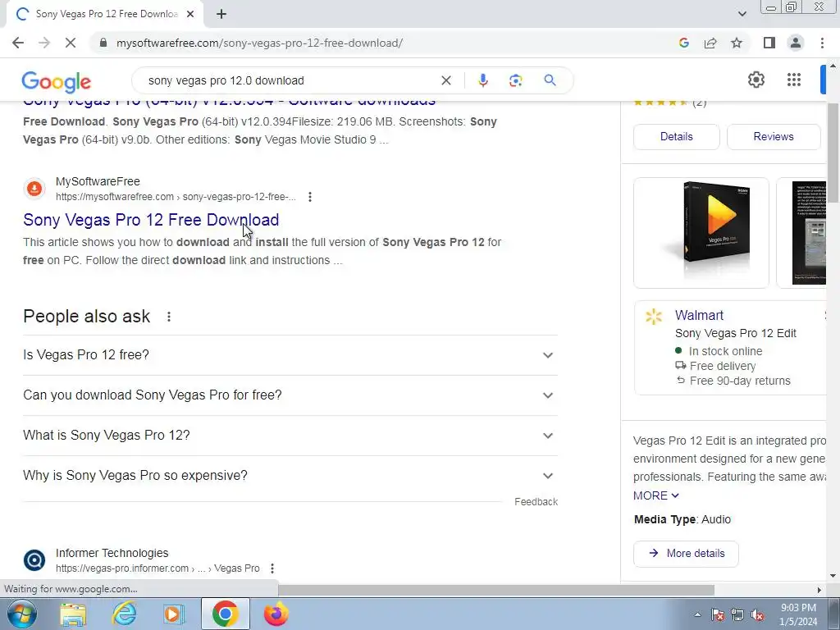Open the Details tab in product panel

click(676, 137)
